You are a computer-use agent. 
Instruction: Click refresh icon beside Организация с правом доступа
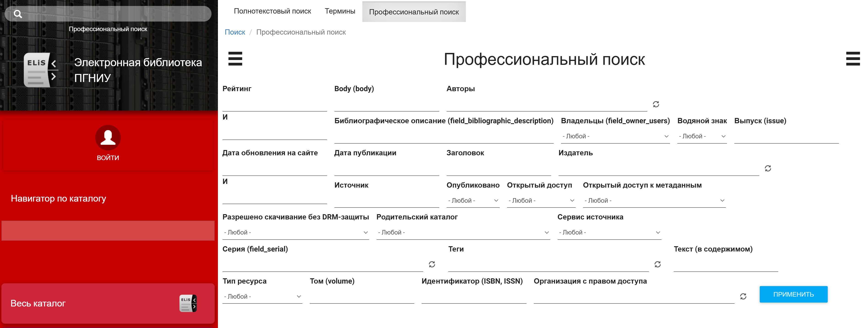click(743, 296)
